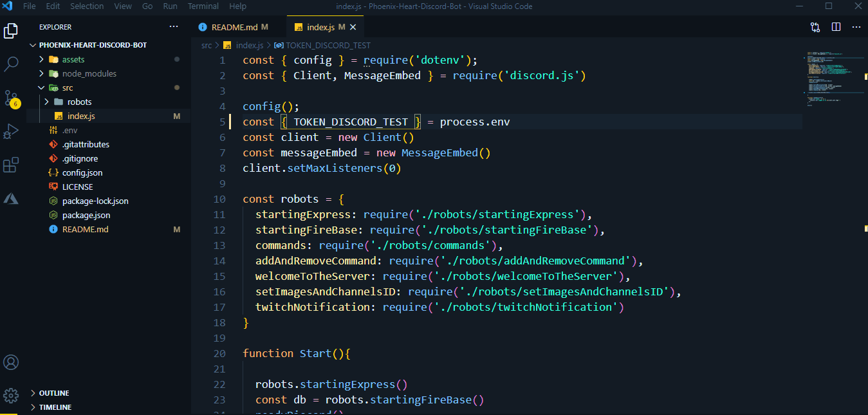Click the Explorer more actions ellipsis
This screenshot has height=415, width=868.
pos(174,27)
